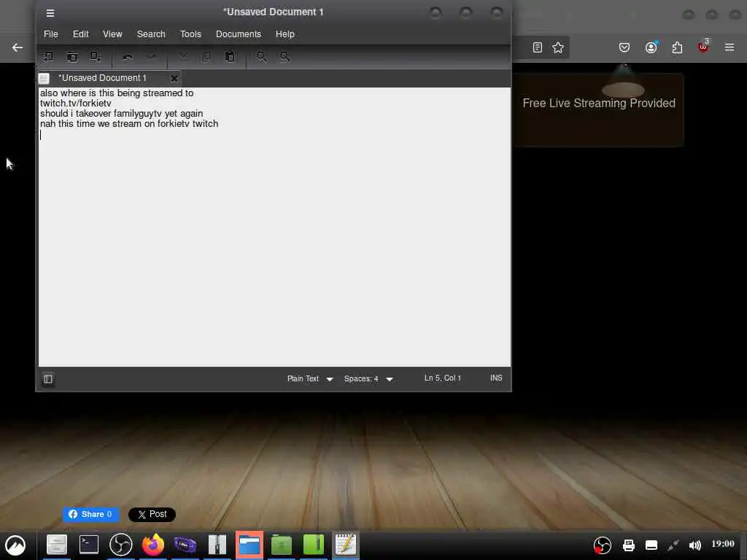Open the network connection tray icon
The height and width of the screenshot is (560, 747).
[x=673, y=545]
